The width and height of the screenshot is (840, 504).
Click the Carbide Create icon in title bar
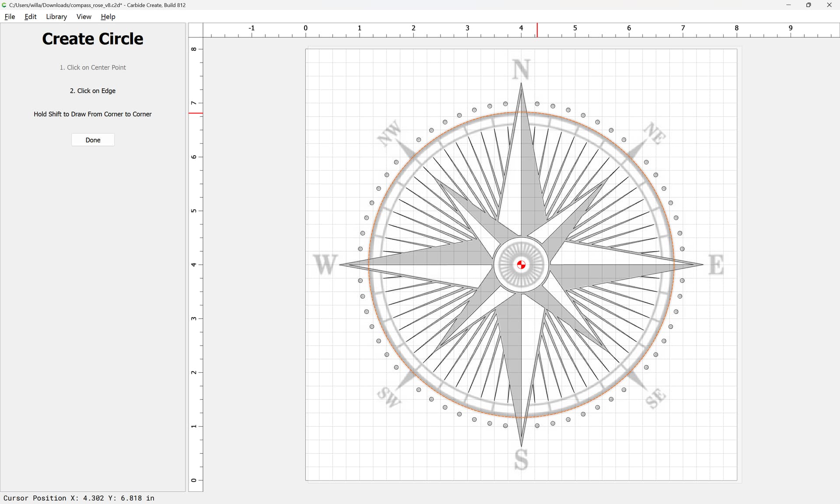click(4, 5)
